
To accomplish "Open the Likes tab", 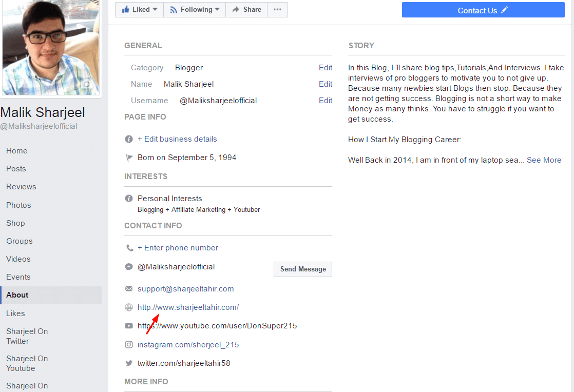I will pos(16,313).
